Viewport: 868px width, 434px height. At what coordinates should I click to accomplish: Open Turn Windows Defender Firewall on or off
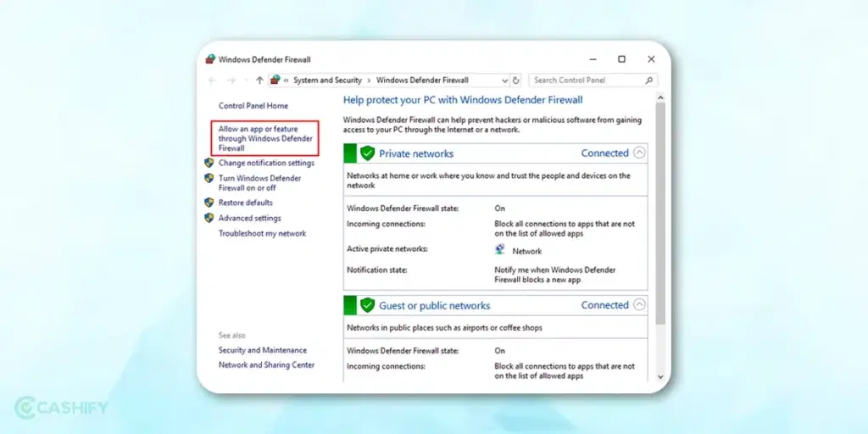coord(259,183)
